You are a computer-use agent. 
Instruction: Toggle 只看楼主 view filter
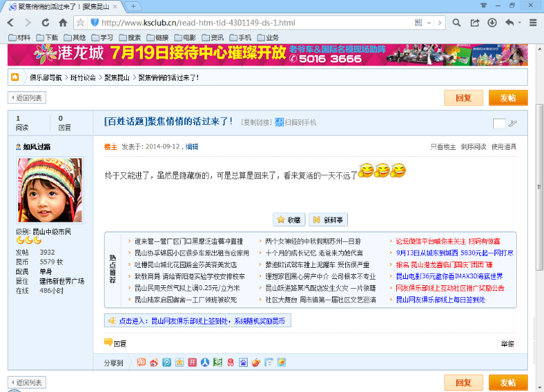[443, 146]
